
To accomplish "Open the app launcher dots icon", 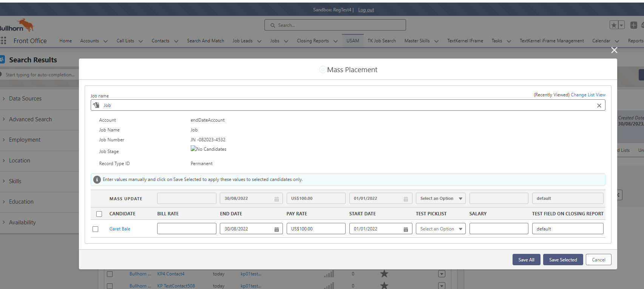I will point(3,40).
